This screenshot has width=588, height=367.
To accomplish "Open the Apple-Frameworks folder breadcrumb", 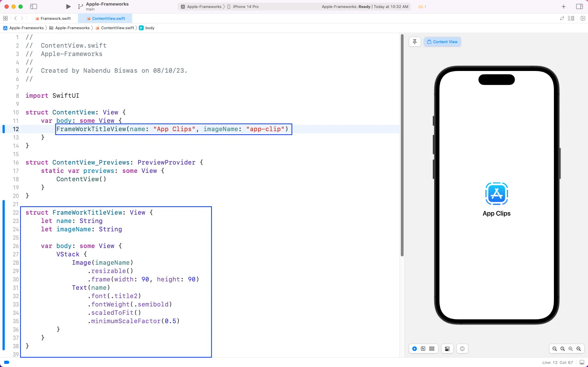I will click(x=69, y=28).
